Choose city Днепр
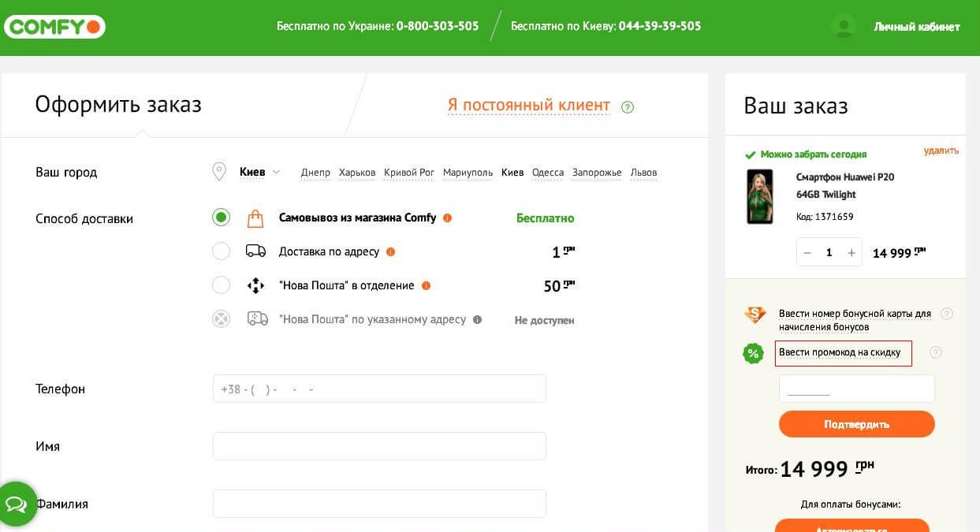The height and width of the screenshot is (532, 980). click(x=315, y=173)
